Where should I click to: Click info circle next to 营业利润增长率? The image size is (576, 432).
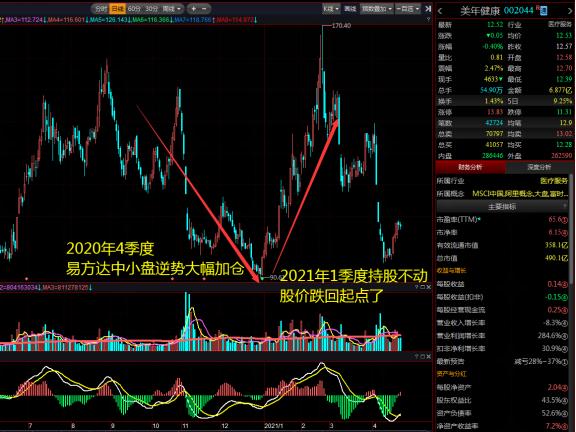tap(565, 336)
